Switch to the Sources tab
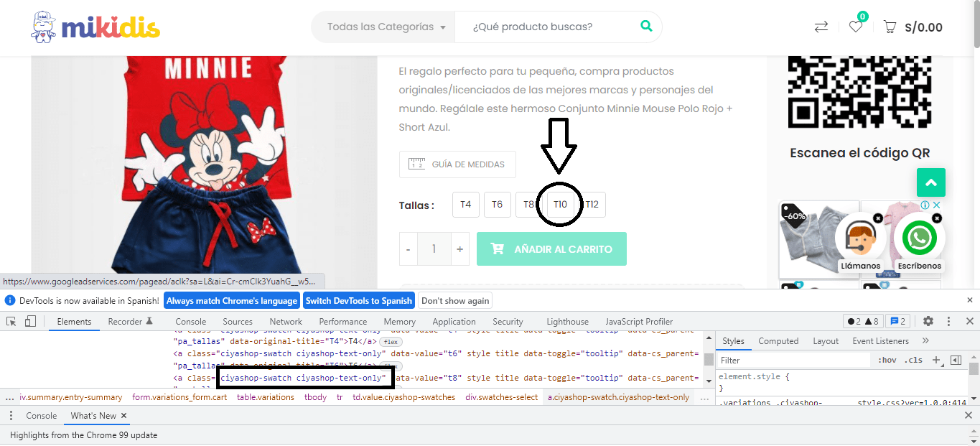980x446 pixels. coord(238,322)
